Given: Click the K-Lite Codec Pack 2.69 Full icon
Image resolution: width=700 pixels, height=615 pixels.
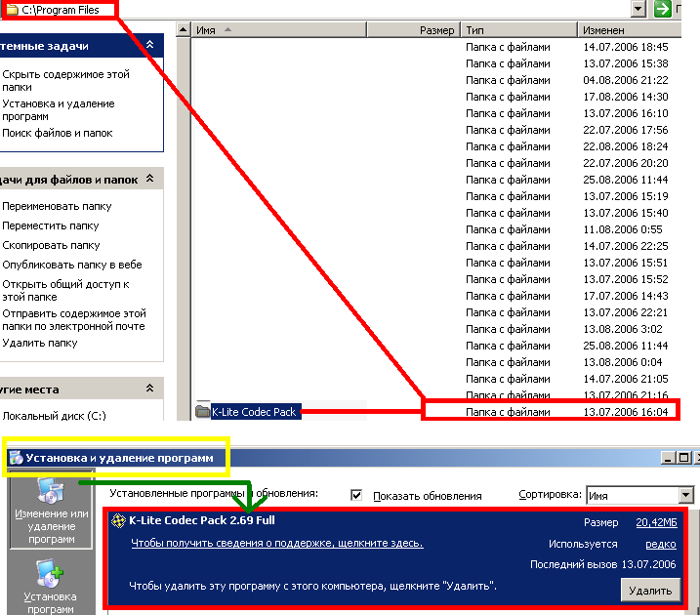Looking at the screenshot, I should [118, 520].
